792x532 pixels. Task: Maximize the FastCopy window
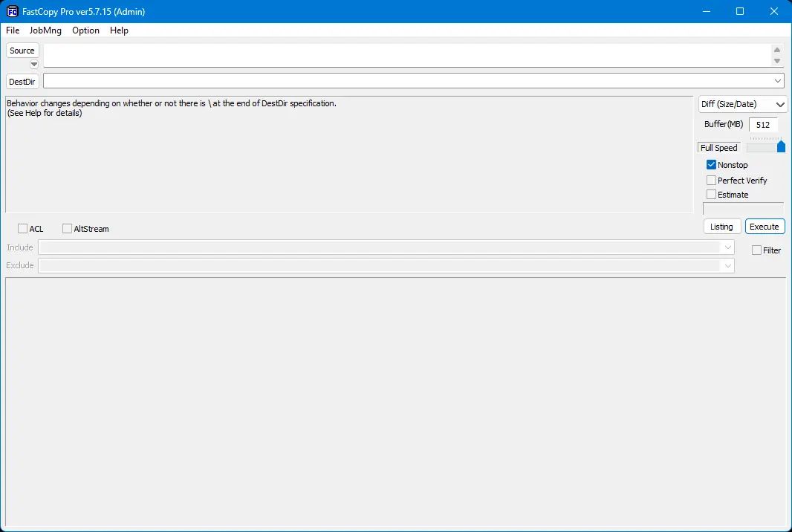click(x=740, y=11)
